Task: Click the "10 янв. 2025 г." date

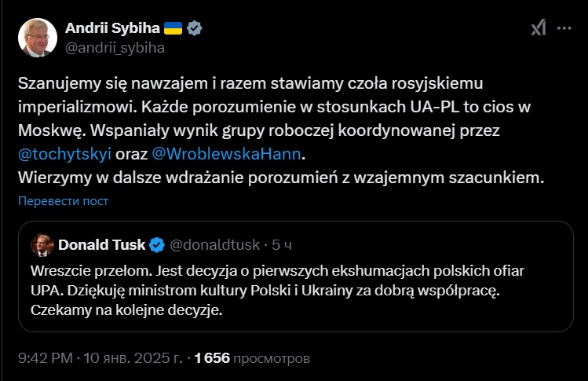Action: tap(133, 358)
